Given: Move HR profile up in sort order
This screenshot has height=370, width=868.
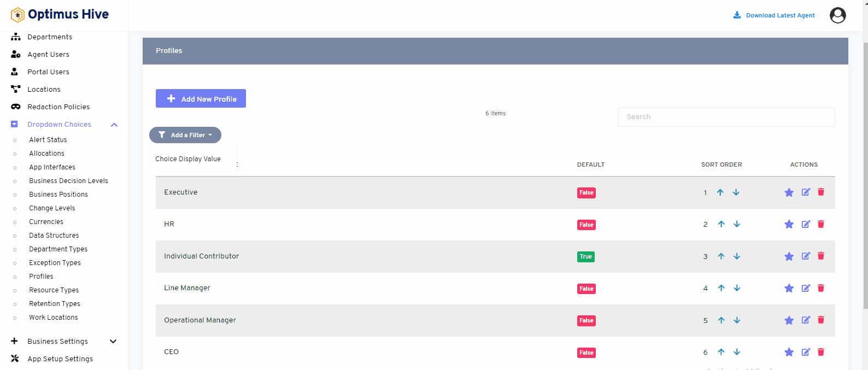Looking at the screenshot, I should (722, 224).
